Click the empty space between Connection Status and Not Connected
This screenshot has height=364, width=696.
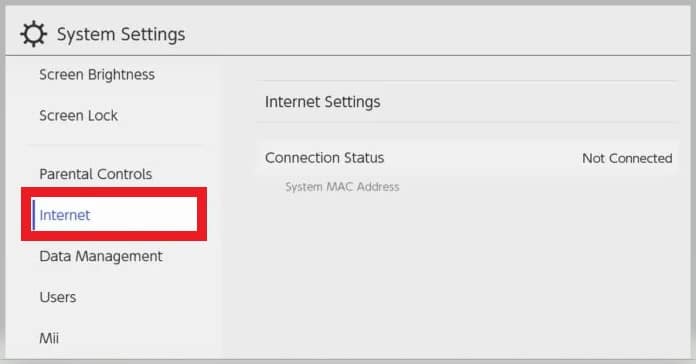pyautogui.click(x=483, y=158)
